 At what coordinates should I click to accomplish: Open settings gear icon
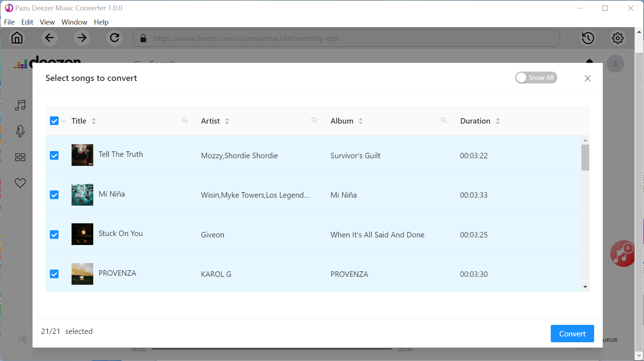(x=618, y=38)
